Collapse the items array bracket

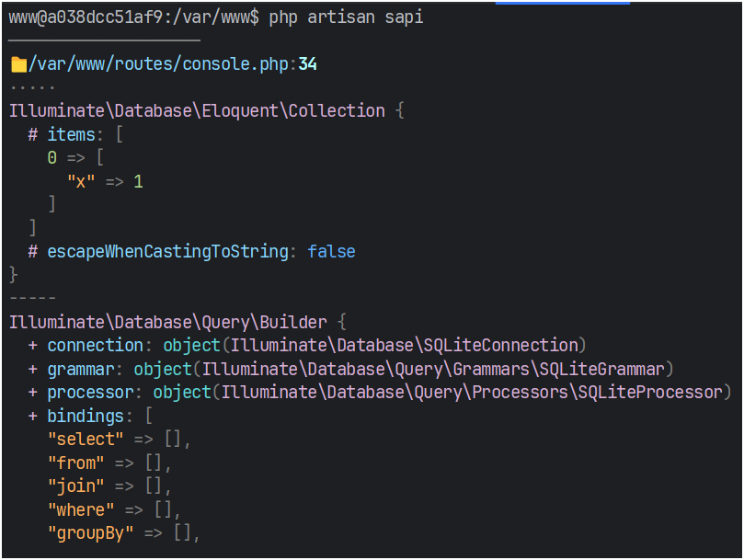tap(120, 135)
